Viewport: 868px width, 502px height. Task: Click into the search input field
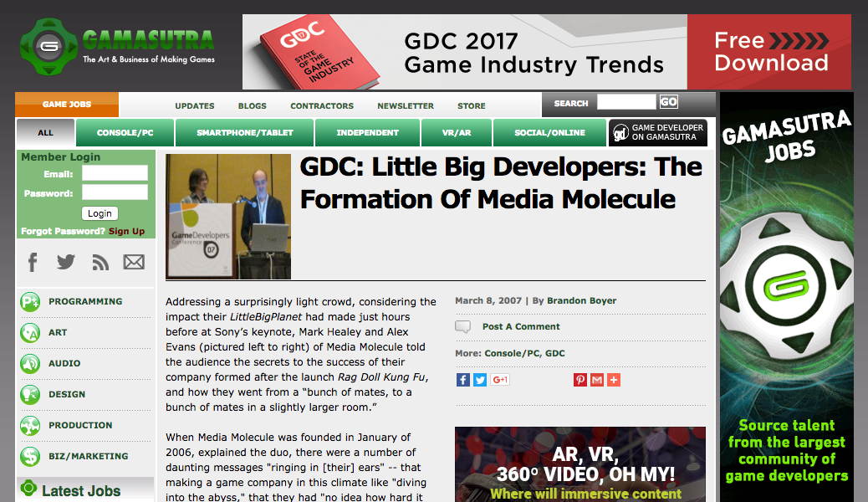tap(626, 102)
